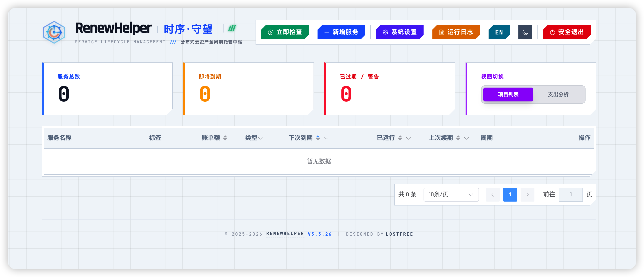This screenshot has height=277, width=644.
Task: Toggle dark mode with moon icon
Action: coord(525,32)
